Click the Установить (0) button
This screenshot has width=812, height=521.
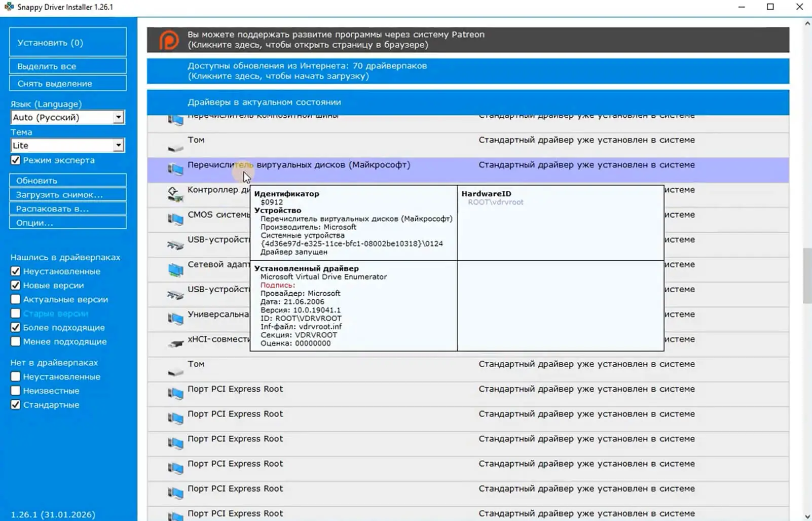click(x=67, y=42)
